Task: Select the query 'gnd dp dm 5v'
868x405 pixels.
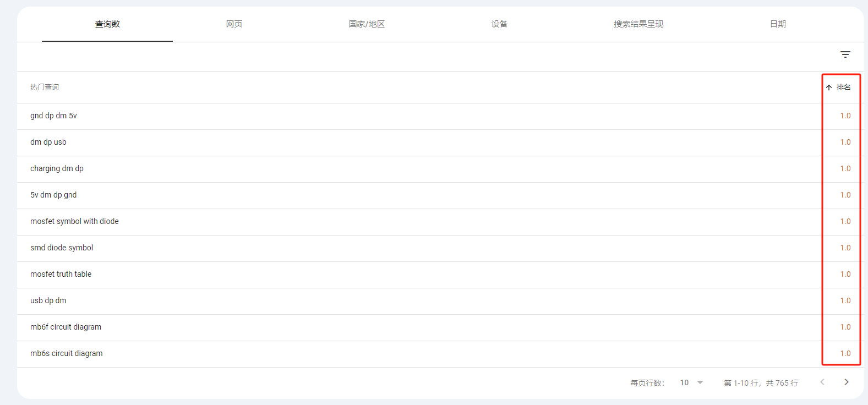Action: click(53, 116)
